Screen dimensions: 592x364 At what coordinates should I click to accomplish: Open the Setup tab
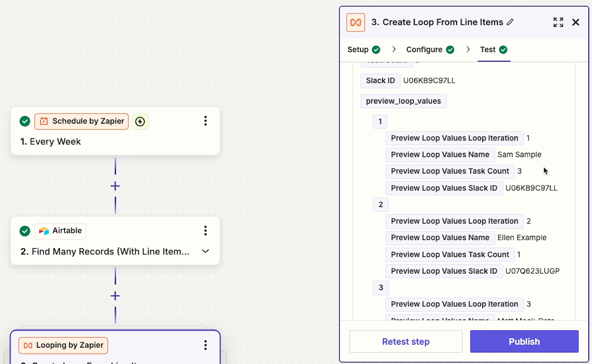pos(358,50)
